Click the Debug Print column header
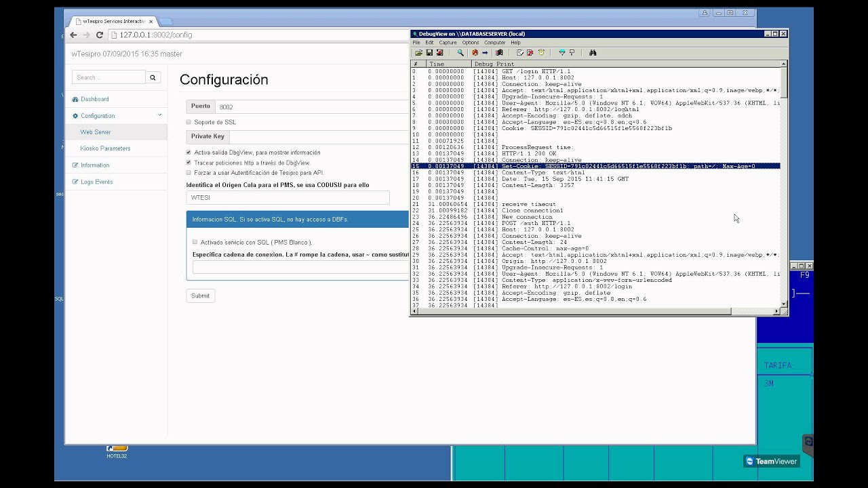The image size is (868, 488). [627, 64]
